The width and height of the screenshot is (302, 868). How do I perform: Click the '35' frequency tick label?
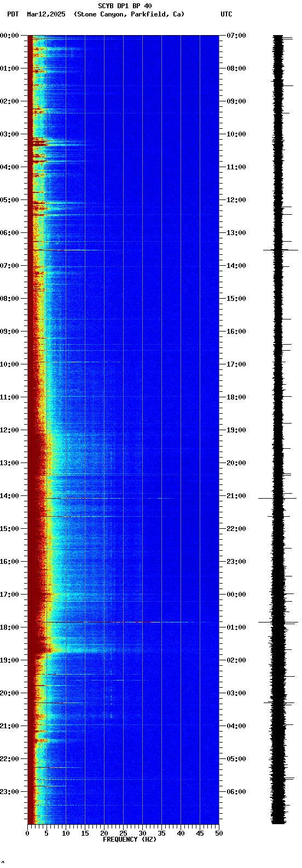click(x=161, y=833)
